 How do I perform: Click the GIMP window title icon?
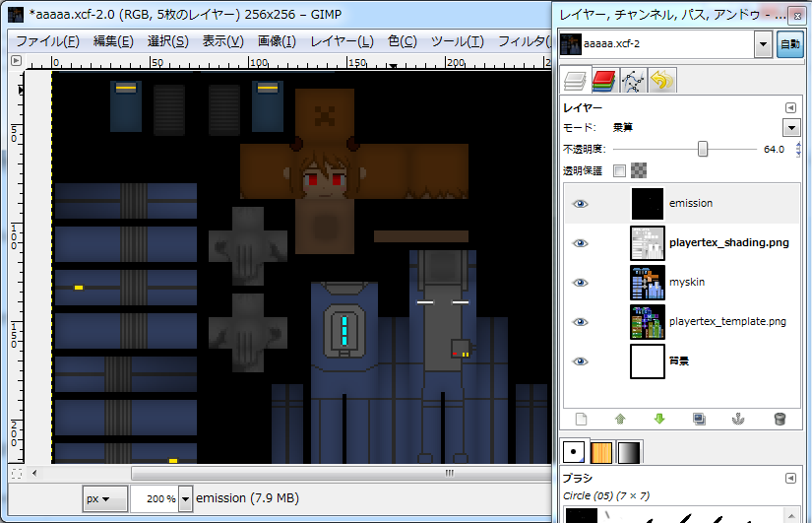point(16,15)
